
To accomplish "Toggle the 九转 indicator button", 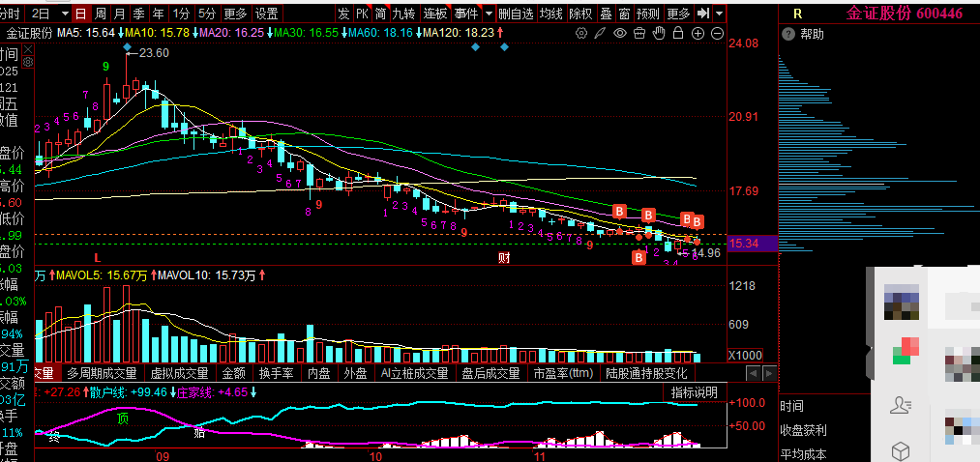I will click(403, 14).
